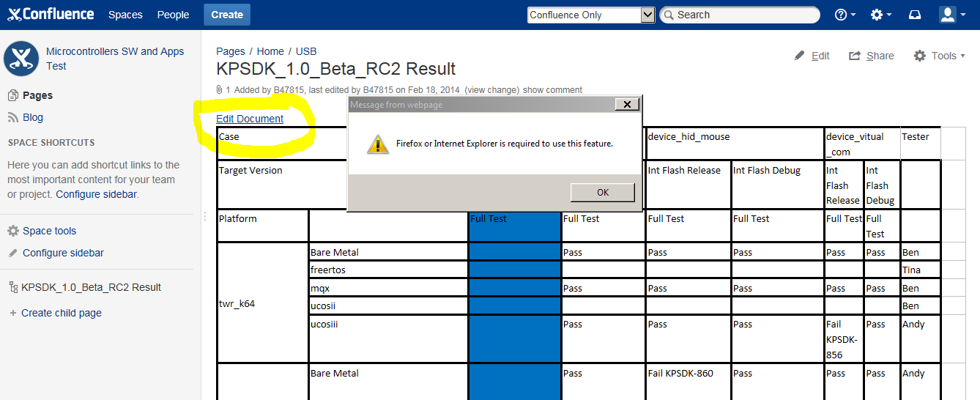Open KPSDK_1.0_Beta_RC2 Result in page tree

(91, 287)
